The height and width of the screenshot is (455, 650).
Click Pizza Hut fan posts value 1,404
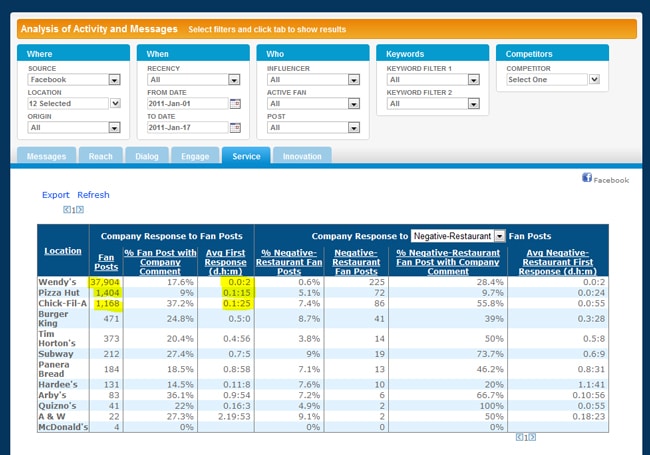(107, 293)
